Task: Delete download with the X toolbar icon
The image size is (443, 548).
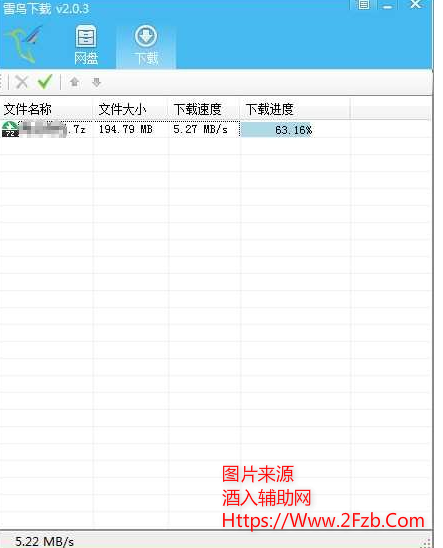Action: tap(22, 82)
